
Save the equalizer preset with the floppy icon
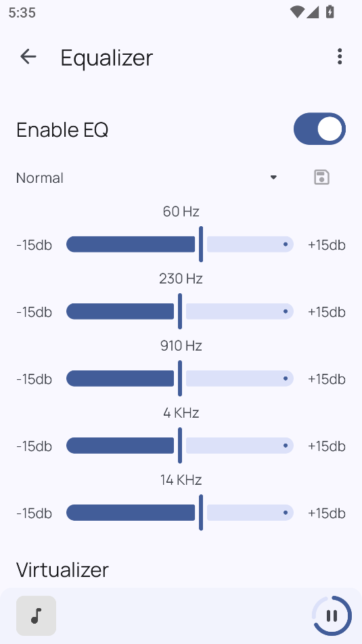coord(322,177)
